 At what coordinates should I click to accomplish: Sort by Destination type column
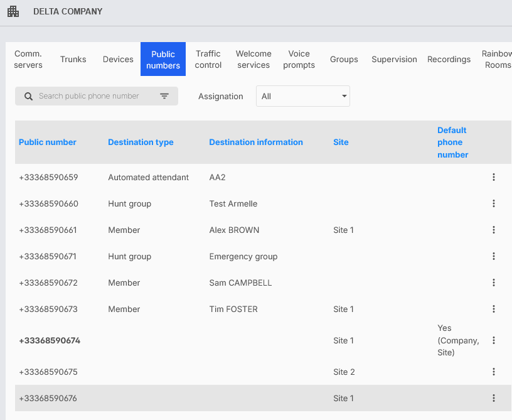click(x=141, y=143)
